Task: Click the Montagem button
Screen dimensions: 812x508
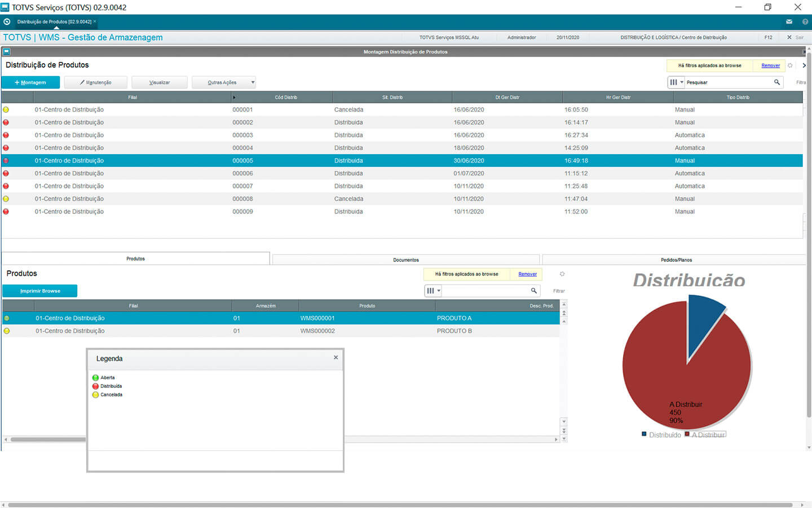Action: point(30,82)
